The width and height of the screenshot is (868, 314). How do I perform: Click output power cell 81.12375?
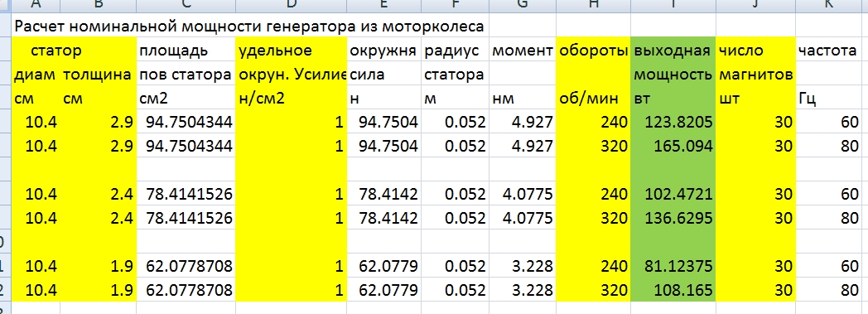click(x=672, y=266)
